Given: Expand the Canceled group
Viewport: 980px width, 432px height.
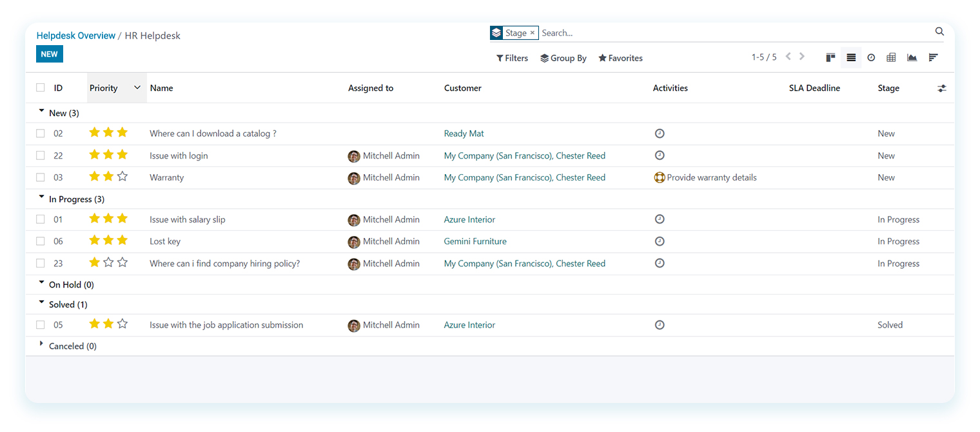Looking at the screenshot, I should (41, 344).
